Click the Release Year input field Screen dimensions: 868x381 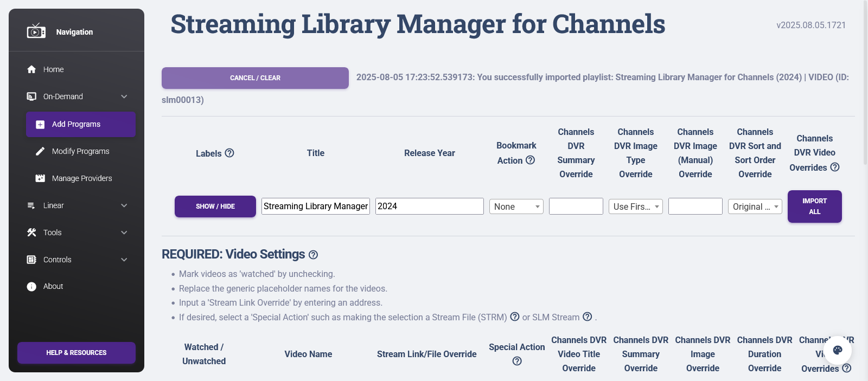coord(429,206)
